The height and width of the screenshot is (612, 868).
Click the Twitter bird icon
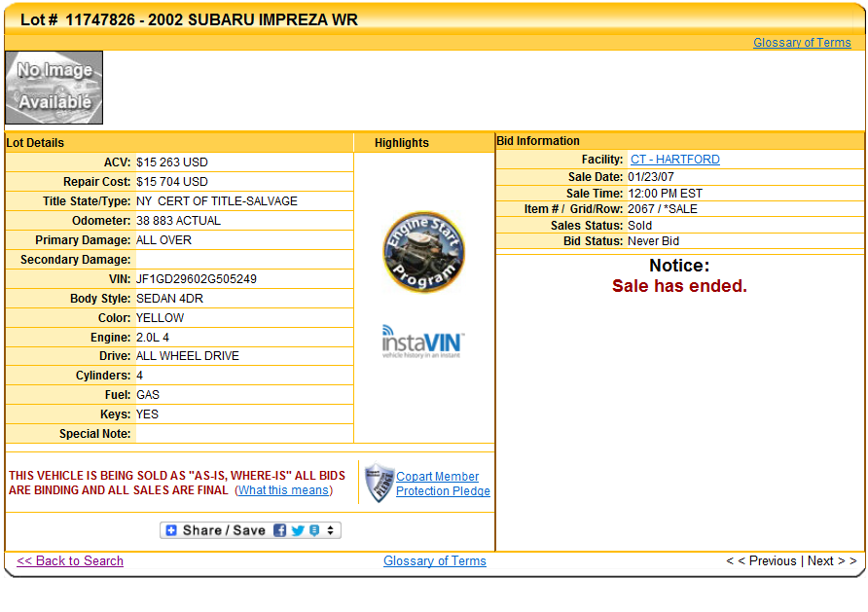click(x=298, y=530)
